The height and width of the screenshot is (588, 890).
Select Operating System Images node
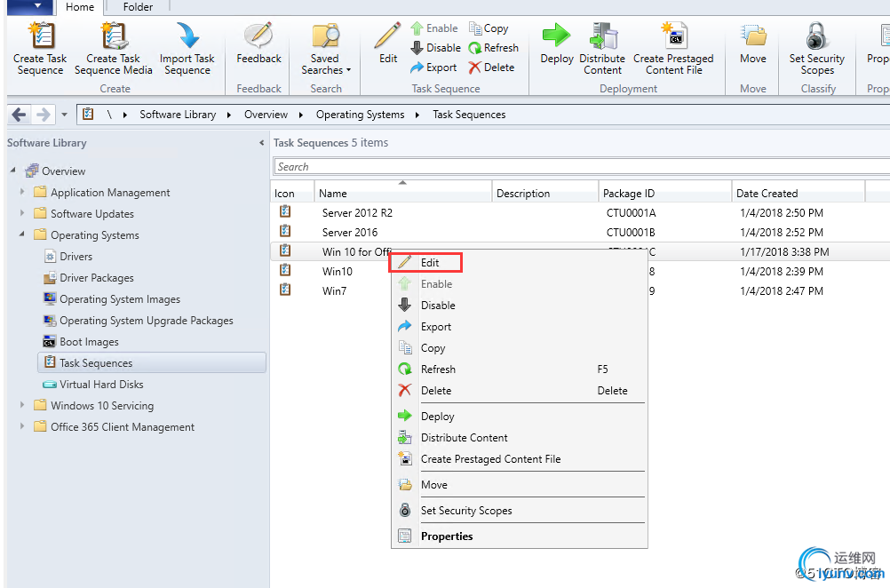click(x=112, y=299)
